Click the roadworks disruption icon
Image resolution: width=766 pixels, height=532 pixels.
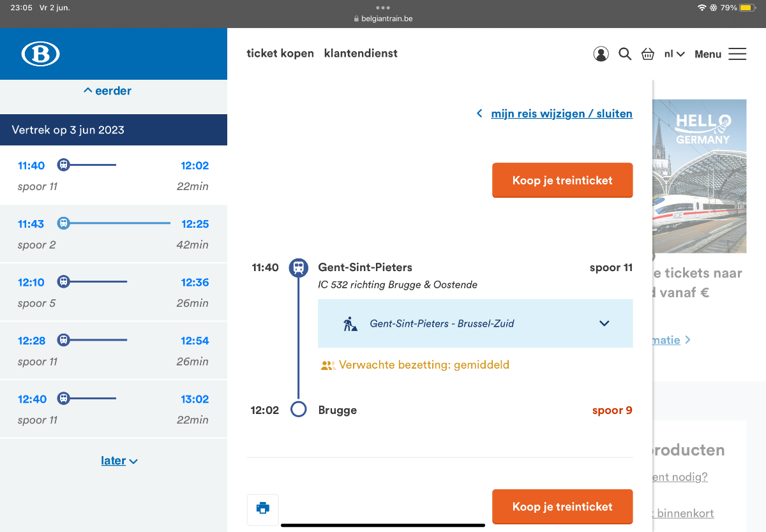350,324
